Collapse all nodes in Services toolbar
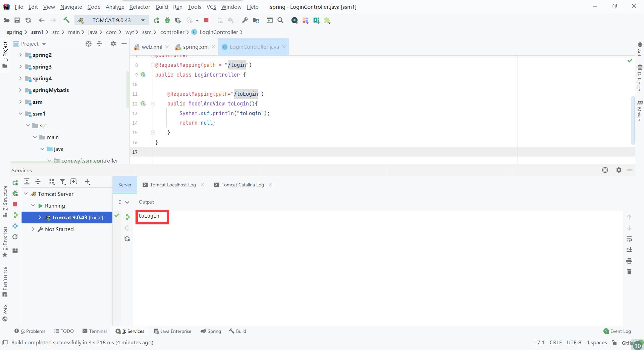Image resolution: width=644 pixels, height=350 pixels. 38,182
